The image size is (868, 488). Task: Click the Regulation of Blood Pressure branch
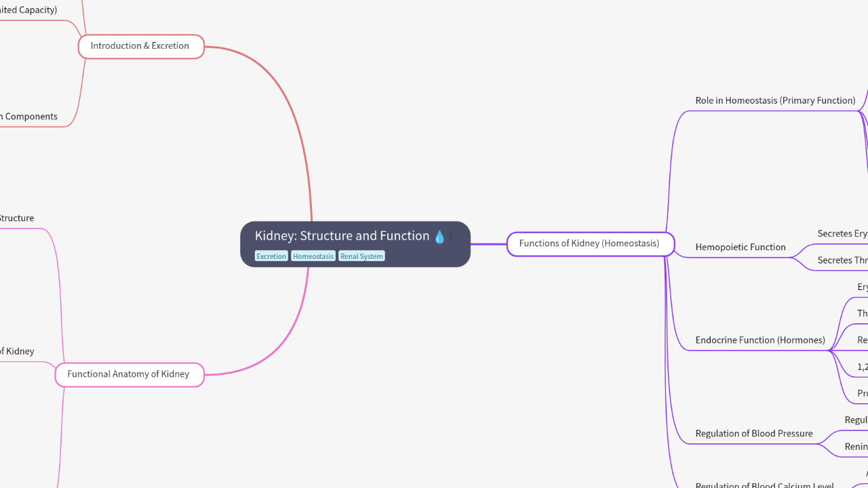(x=754, y=434)
